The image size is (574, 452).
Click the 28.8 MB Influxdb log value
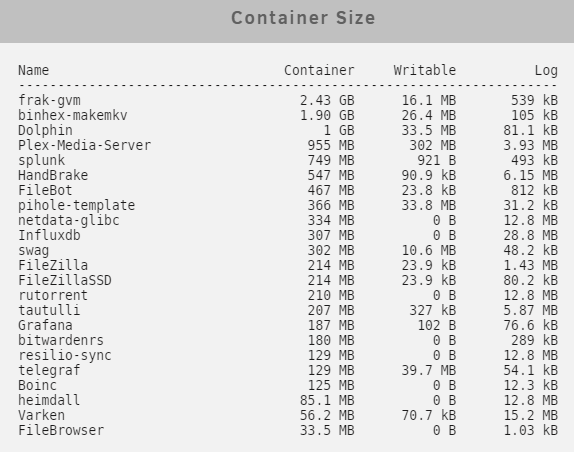[x=530, y=235]
